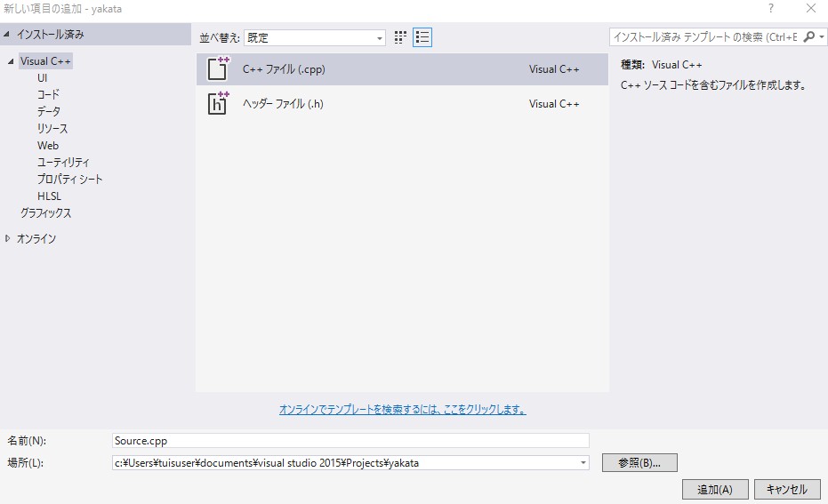Viewport: 828px width, 504px height.
Task: Collapse the Visual C++ tree node
Action: coord(11,61)
